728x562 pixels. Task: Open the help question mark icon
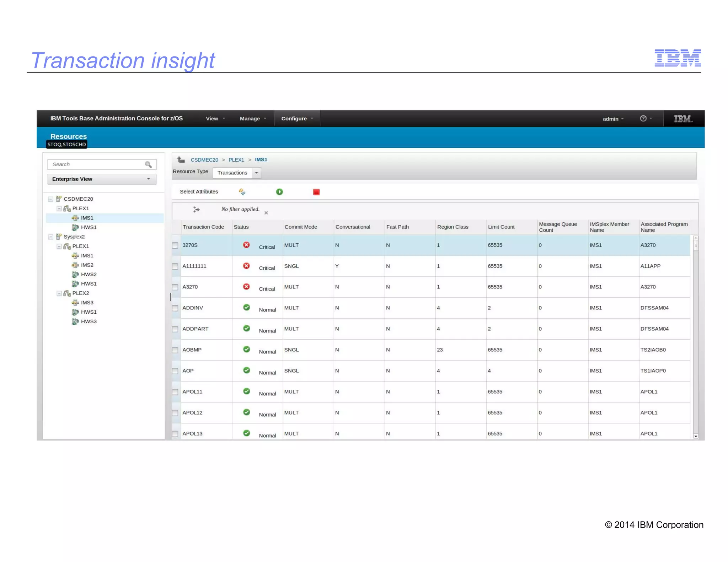pyautogui.click(x=643, y=118)
